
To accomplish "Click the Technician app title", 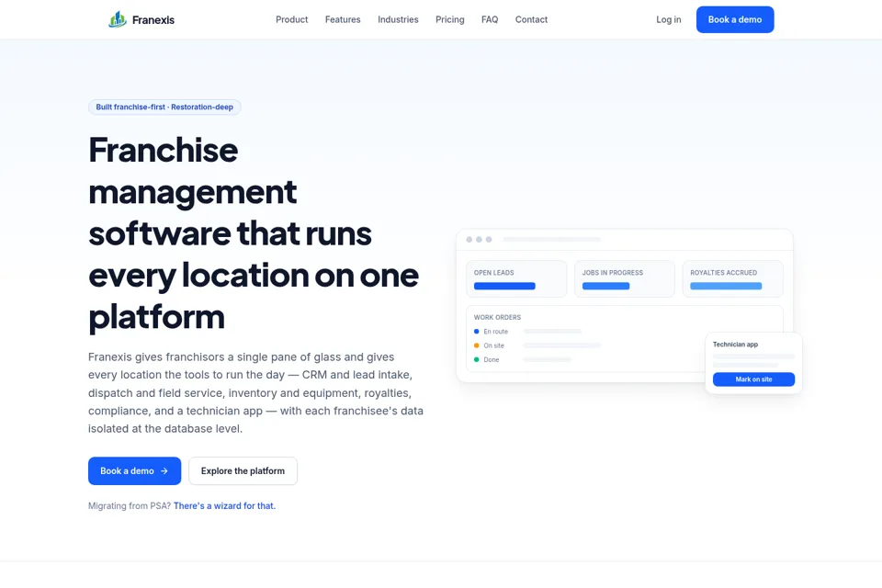I will click(x=735, y=345).
